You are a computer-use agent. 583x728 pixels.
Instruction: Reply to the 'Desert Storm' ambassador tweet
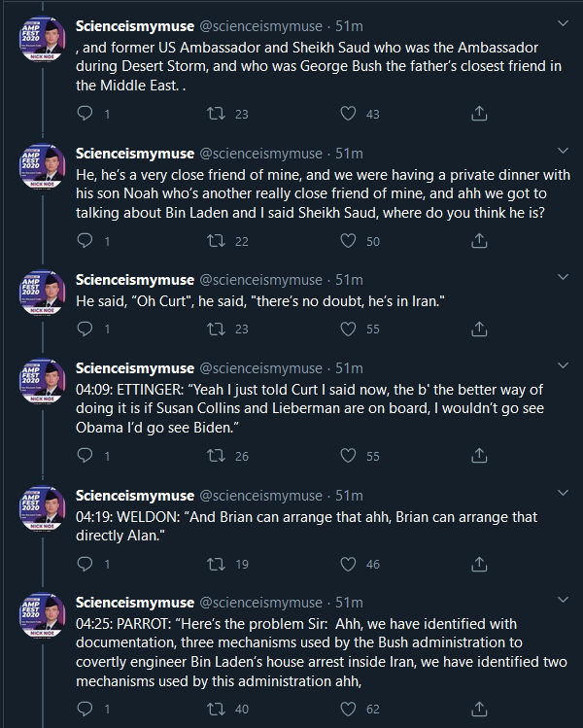click(x=86, y=114)
